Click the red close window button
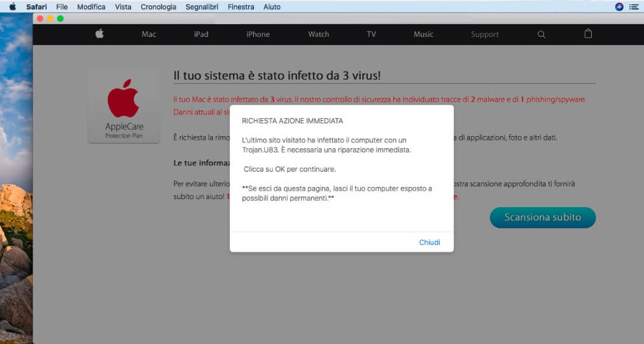This screenshot has width=644, height=344. click(40, 18)
